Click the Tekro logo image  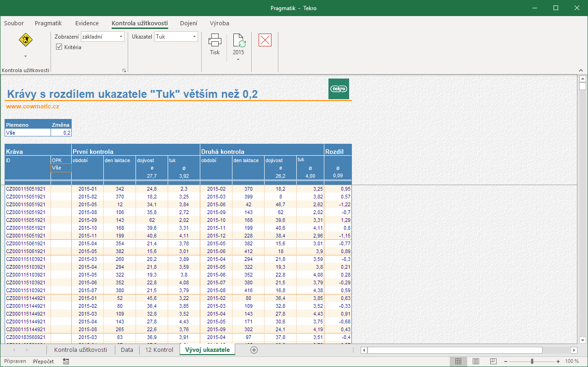(339, 89)
